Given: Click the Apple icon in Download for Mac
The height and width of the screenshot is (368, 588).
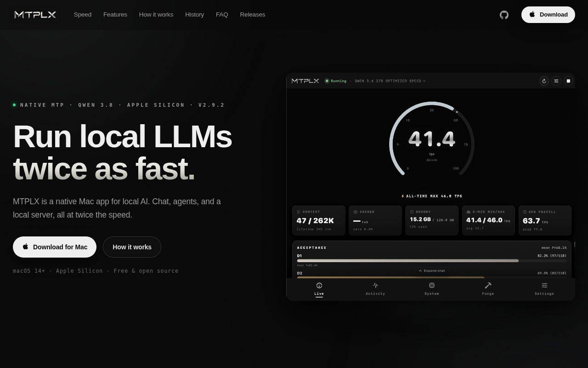Looking at the screenshot, I should [x=26, y=247].
